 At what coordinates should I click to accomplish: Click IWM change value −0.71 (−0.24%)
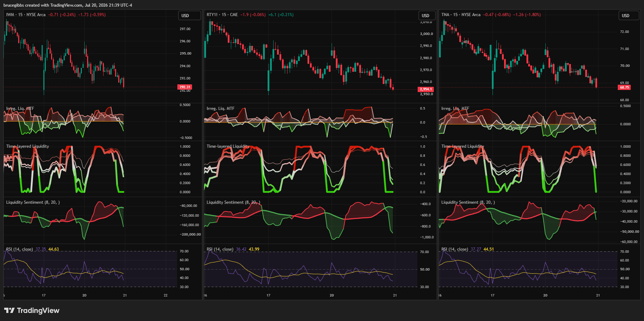pos(62,15)
